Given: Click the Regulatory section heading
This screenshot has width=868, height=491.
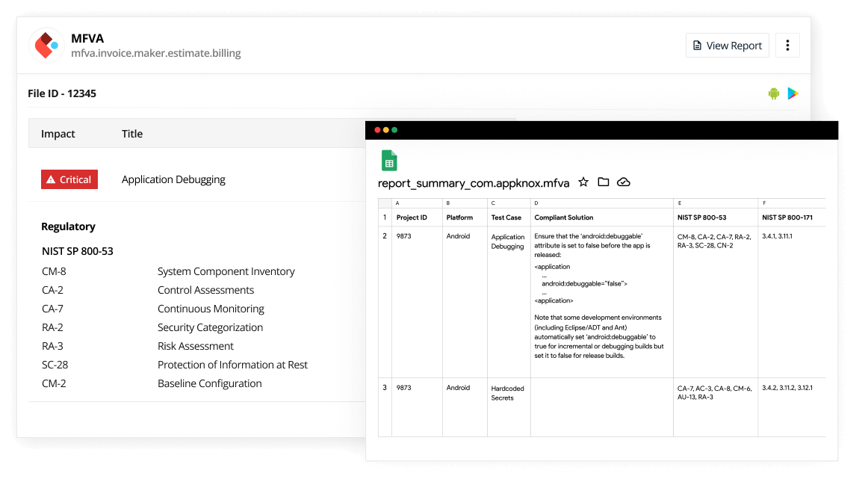Looking at the screenshot, I should pyautogui.click(x=68, y=226).
